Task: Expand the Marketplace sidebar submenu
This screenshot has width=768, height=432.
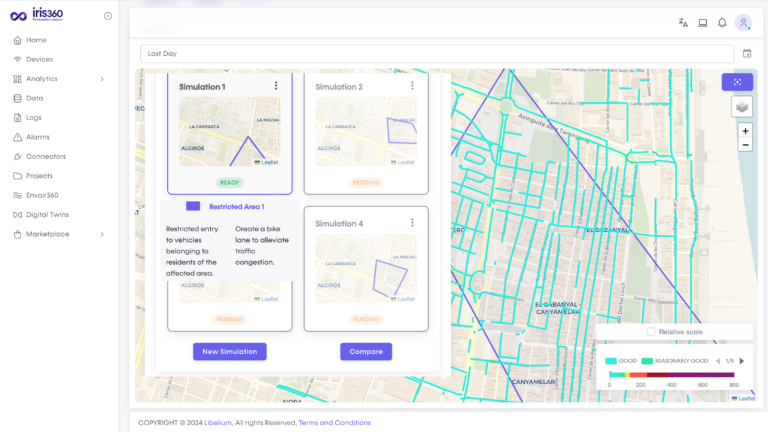Action: pyautogui.click(x=102, y=234)
